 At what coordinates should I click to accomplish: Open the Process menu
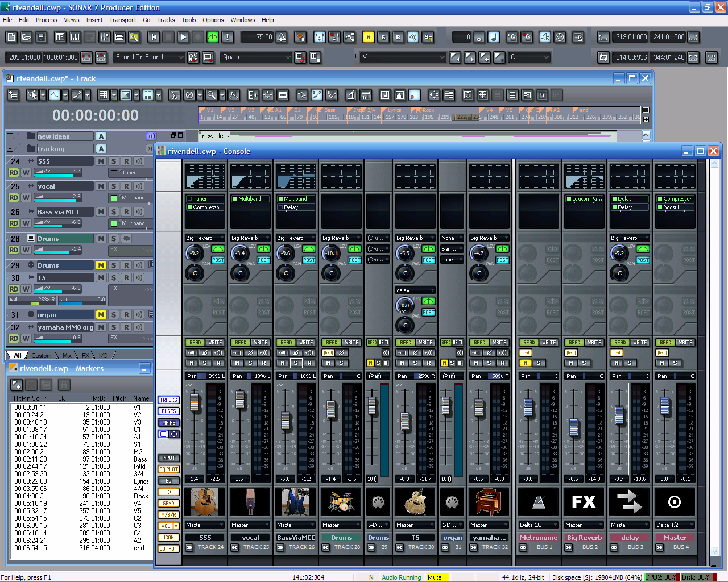click(x=46, y=20)
